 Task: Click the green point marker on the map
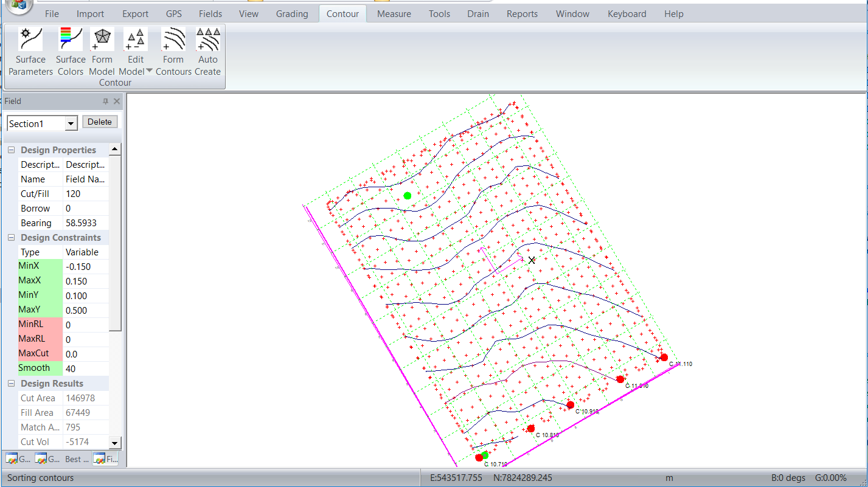408,196
